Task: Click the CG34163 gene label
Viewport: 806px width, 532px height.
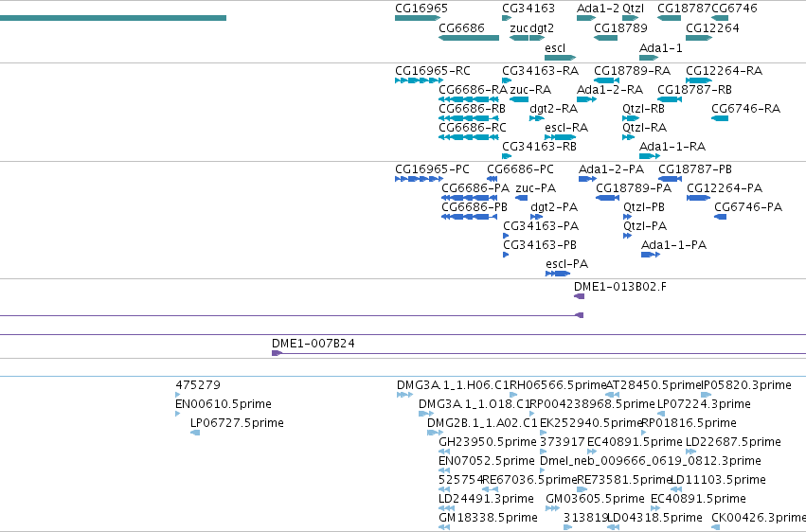Action: (528, 9)
